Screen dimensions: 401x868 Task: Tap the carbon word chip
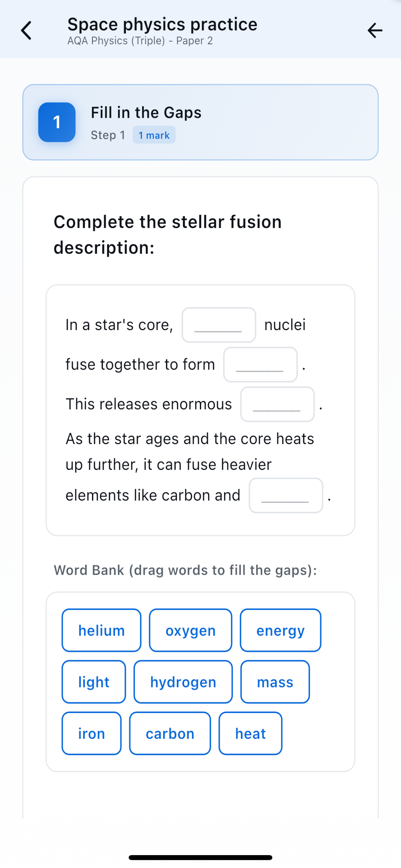[x=170, y=734]
